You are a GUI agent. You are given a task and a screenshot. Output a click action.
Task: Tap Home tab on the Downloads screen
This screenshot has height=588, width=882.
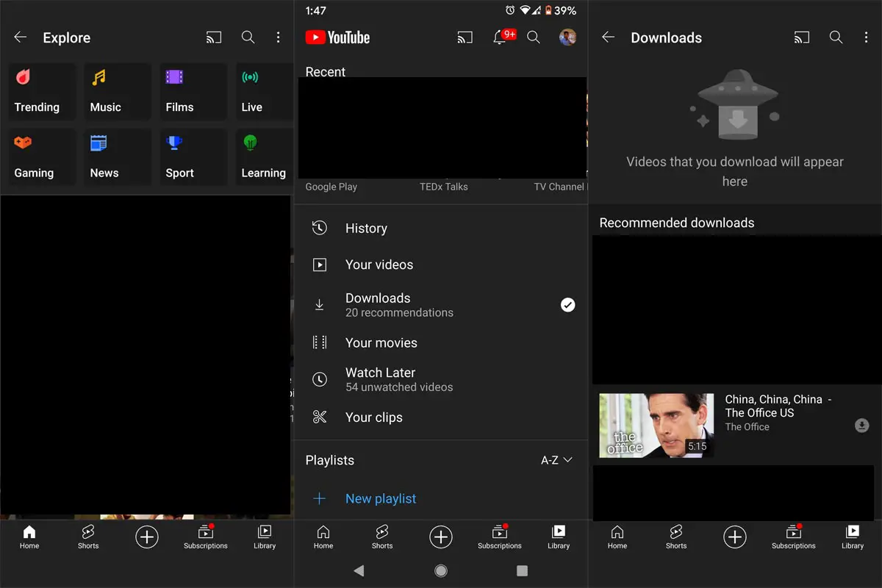point(617,537)
